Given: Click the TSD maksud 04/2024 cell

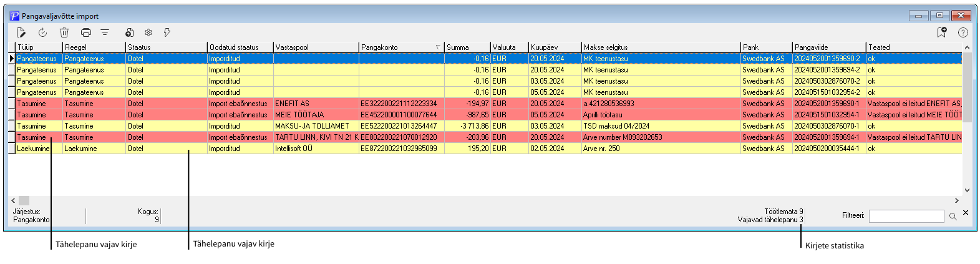Looking at the screenshot, I should point(661,126).
